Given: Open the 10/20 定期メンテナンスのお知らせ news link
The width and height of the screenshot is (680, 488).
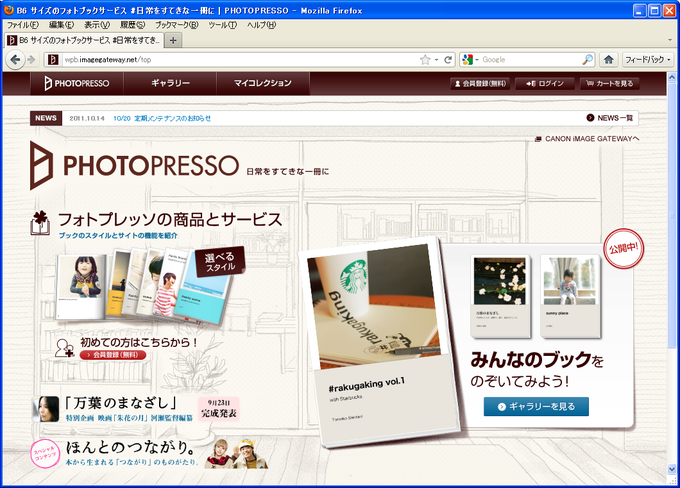Looking at the screenshot, I should [162, 118].
